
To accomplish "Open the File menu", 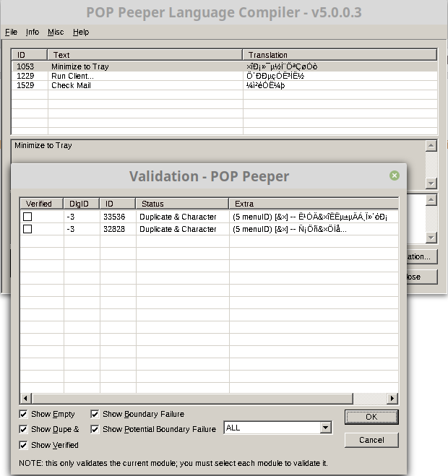I will [11, 32].
